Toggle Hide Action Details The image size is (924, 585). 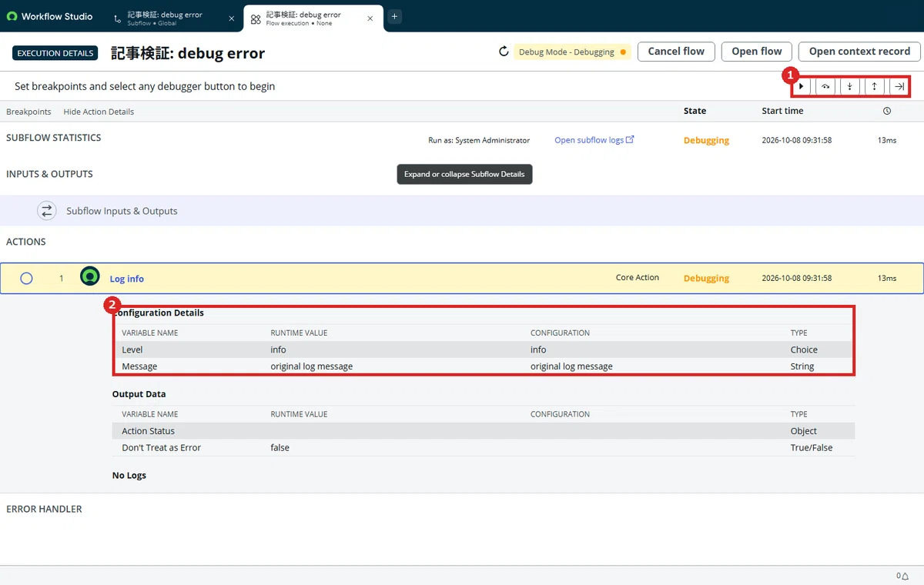(99, 112)
